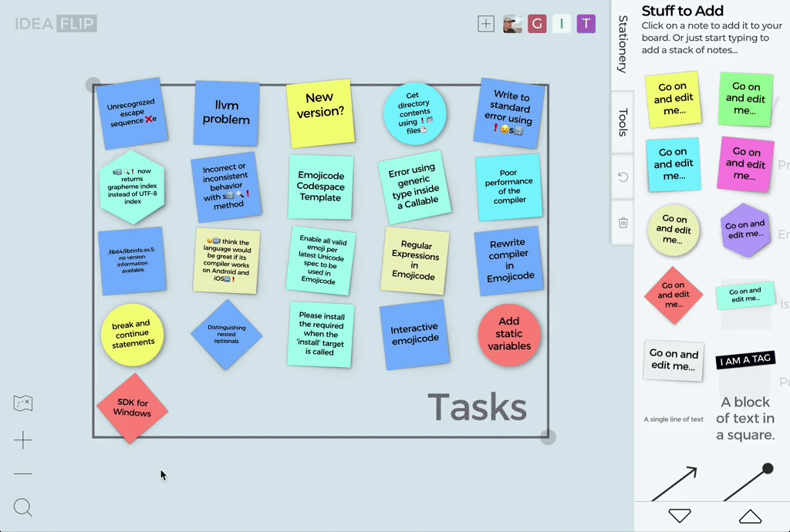The image size is (790, 532).
Task: Select 'Write to standard error' note
Action: coord(509,113)
